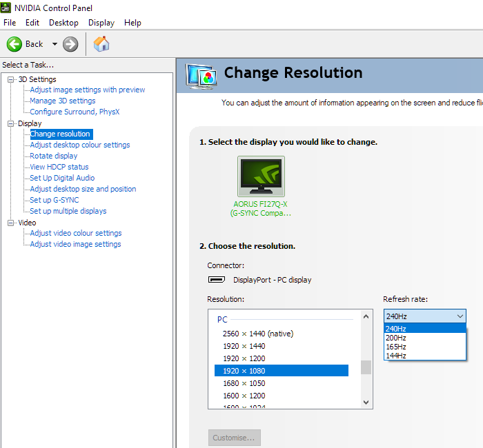Open the Home page house icon
This screenshot has height=448, width=483.
[x=101, y=44]
